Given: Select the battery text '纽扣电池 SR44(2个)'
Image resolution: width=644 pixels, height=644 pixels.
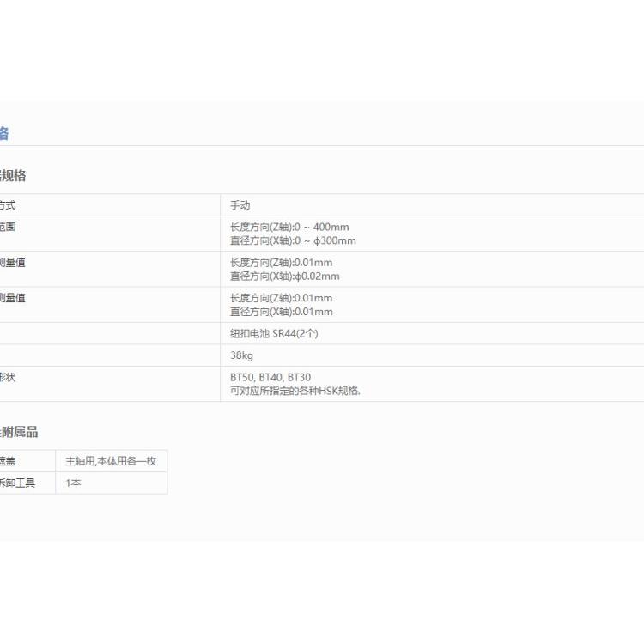Looking at the screenshot, I should click(x=274, y=333).
